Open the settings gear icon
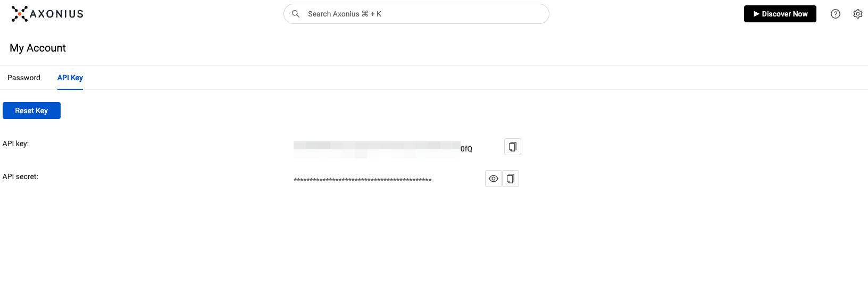The image size is (868, 296). 858,14
